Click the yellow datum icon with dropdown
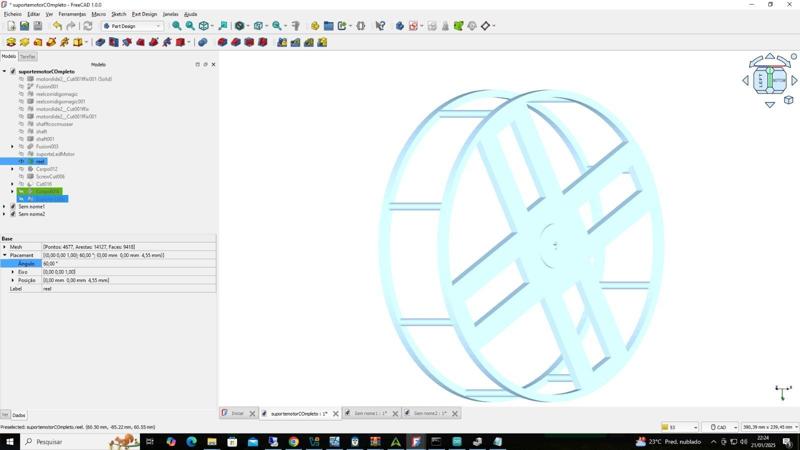800x450 pixels. click(x=78, y=42)
